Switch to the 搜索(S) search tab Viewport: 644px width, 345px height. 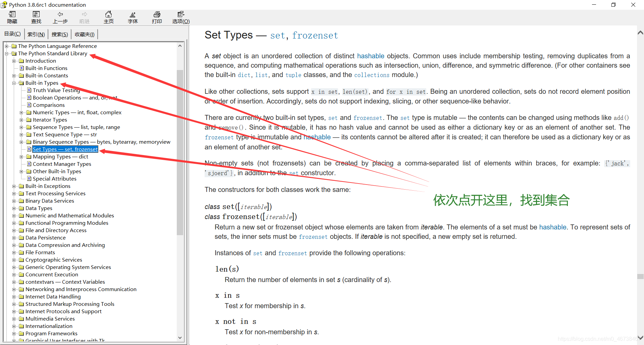click(60, 34)
